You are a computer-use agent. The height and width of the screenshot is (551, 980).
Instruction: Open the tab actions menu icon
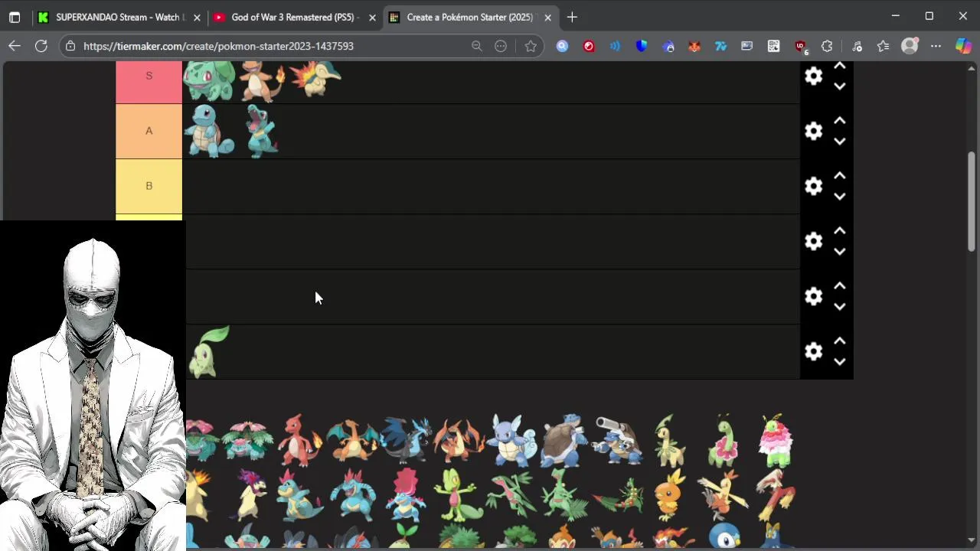coord(15,17)
